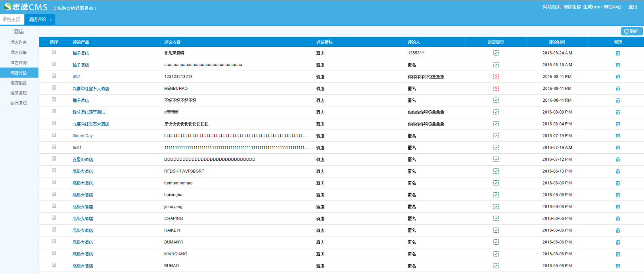Toggle red display icon on HENBUHAO row
644x274 pixels.
[x=496, y=89]
